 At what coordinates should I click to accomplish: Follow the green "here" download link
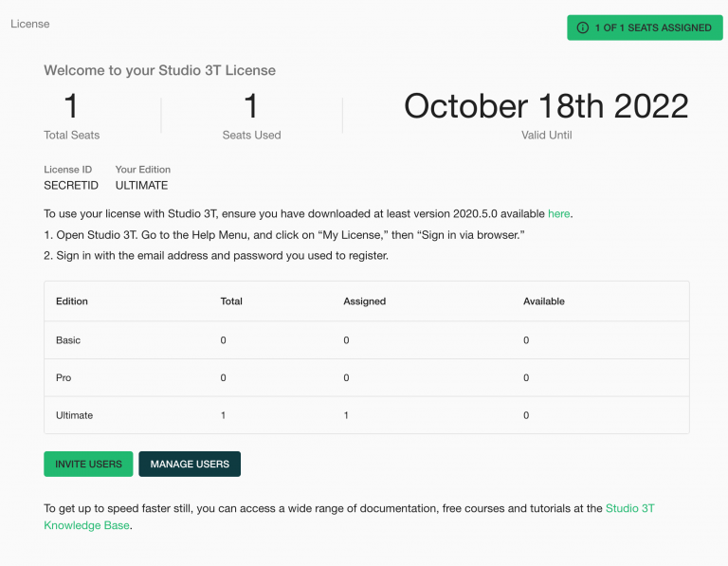click(559, 213)
